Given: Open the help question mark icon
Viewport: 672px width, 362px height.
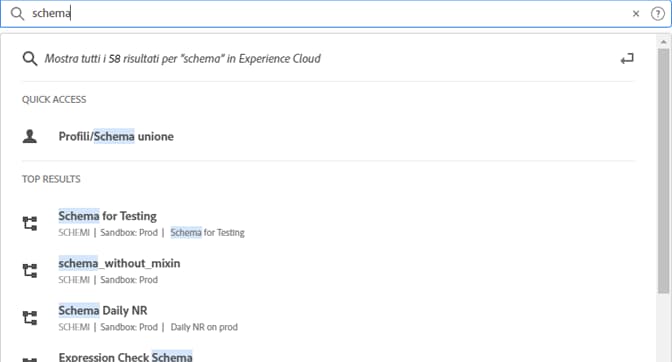Looking at the screenshot, I should pos(657,14).
